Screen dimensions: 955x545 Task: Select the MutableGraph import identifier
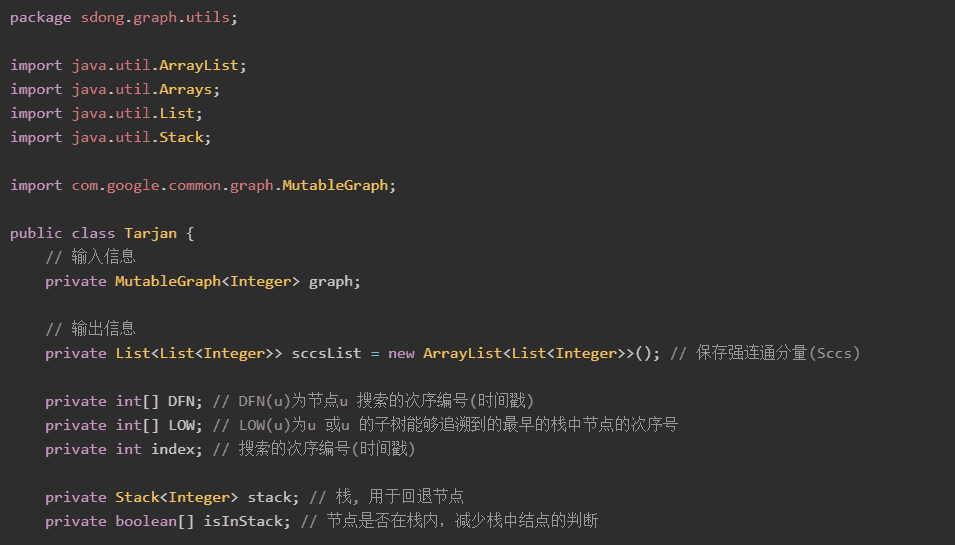pos(335,185)
